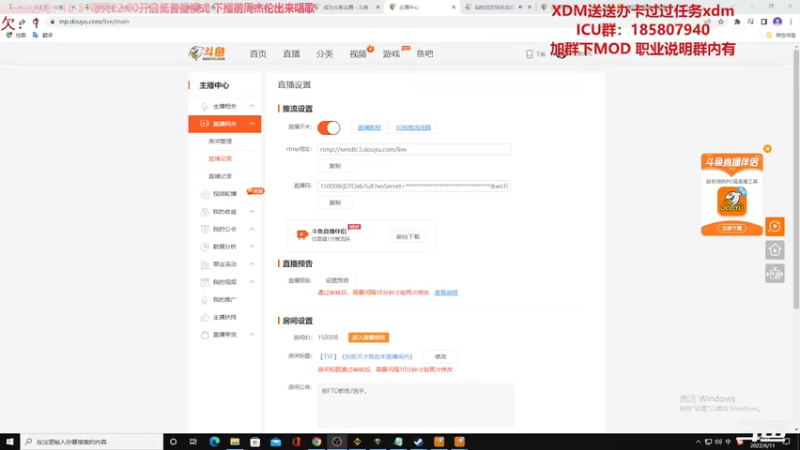This screenshot has width=800, height=450.
Task: Expand the 我的视频 sidebar section
Action: pos(252,282)
